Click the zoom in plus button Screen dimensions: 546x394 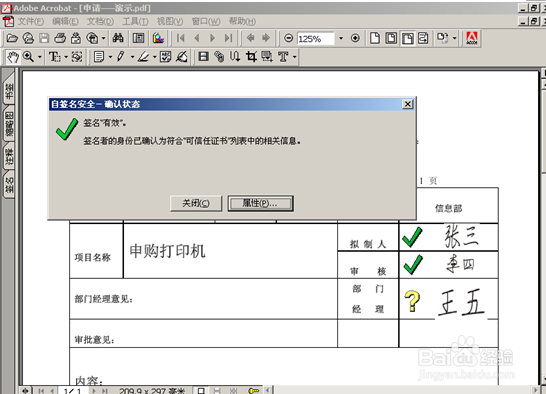[355, 38]
